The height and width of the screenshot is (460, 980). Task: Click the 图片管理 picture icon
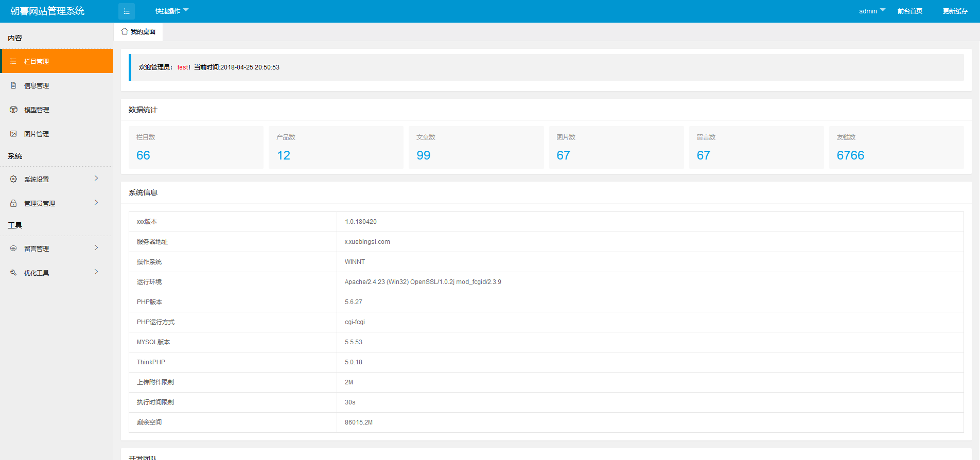[x=13, y=134]
